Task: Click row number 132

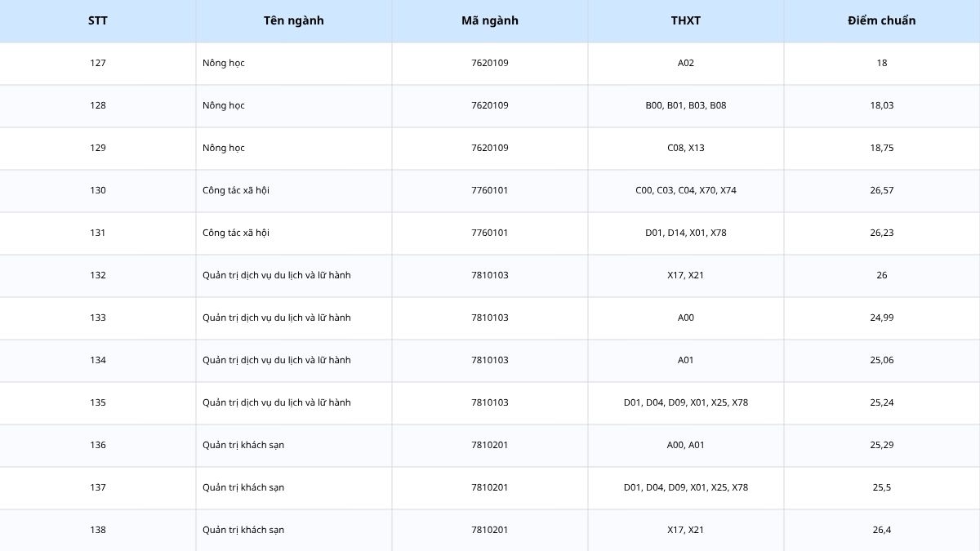Action: tap(98, 276)
